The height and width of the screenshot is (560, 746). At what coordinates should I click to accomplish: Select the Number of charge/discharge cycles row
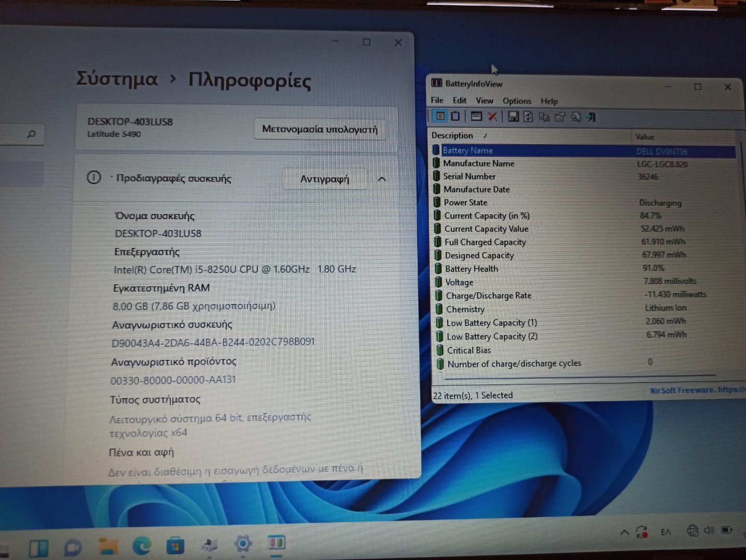589,363
